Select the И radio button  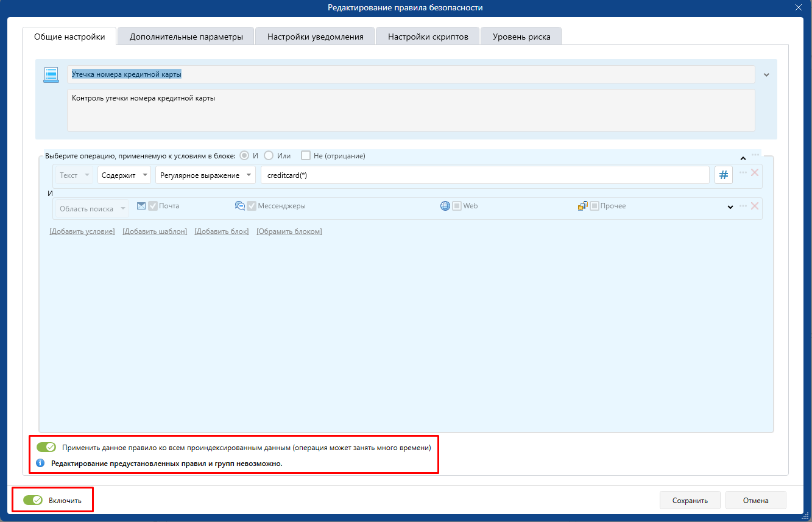tap(244, 155)
